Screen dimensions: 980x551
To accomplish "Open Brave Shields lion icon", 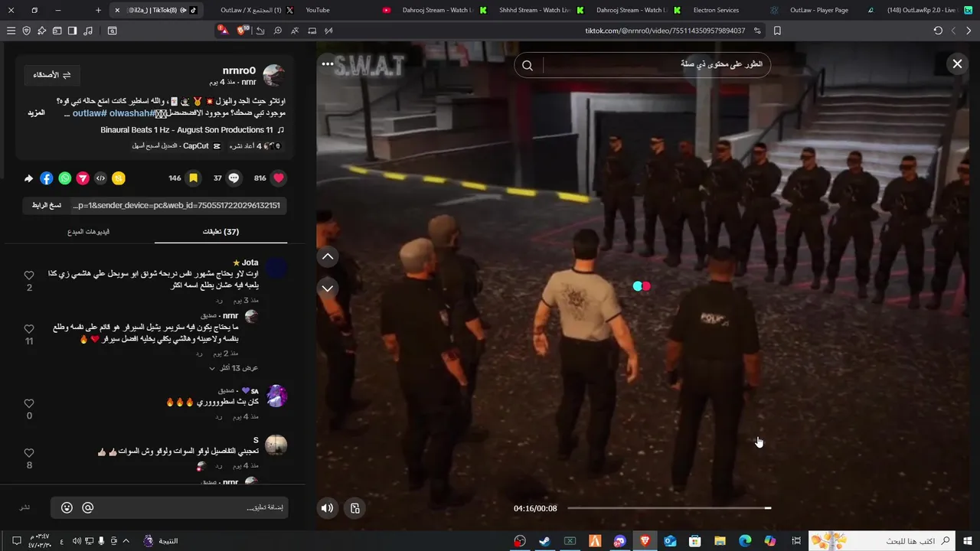I will pyautogui.click(x=243, y=31).
